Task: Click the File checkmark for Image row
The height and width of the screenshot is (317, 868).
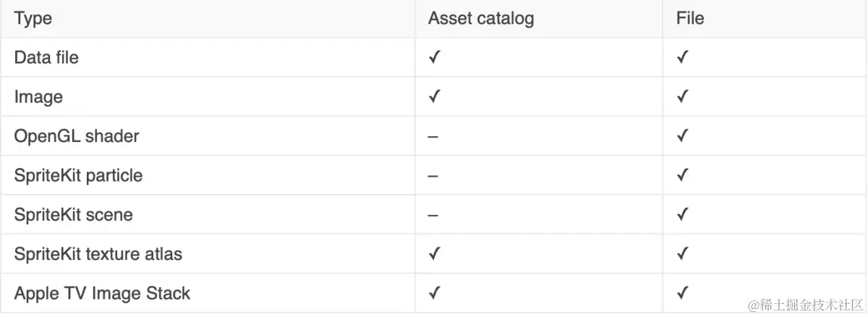Action: tap(682, 97)
